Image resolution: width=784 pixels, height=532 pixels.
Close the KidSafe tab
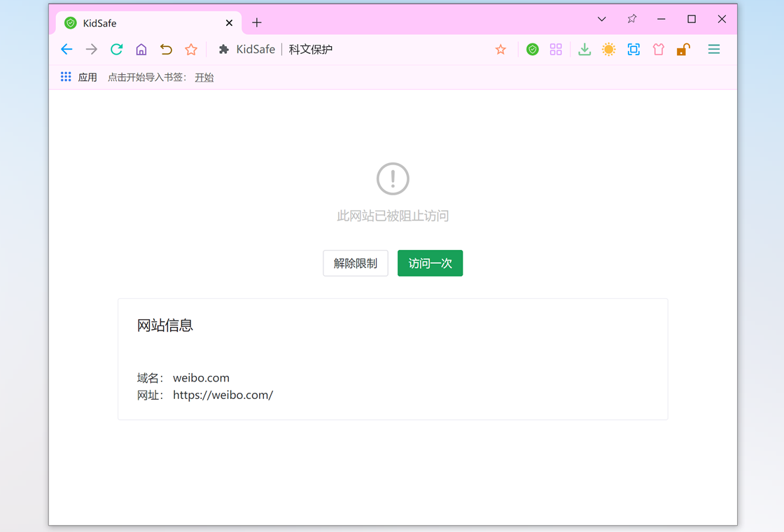pos(229,23)
